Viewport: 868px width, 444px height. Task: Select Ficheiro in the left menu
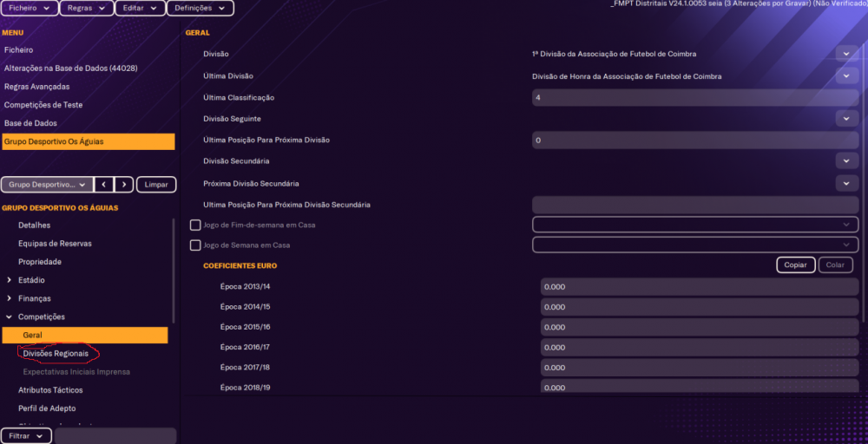(19, 49)
